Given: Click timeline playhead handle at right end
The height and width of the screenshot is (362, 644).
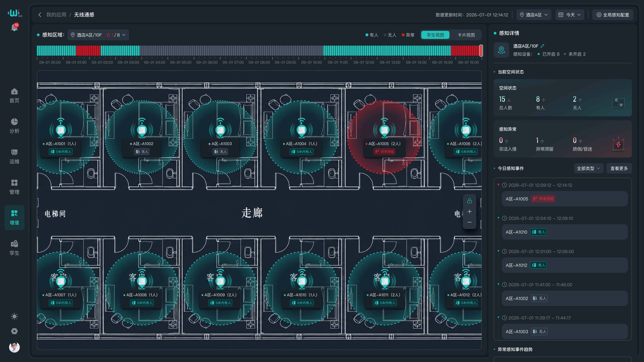Looking at the screenshot, I should click(x=481, y=50).
